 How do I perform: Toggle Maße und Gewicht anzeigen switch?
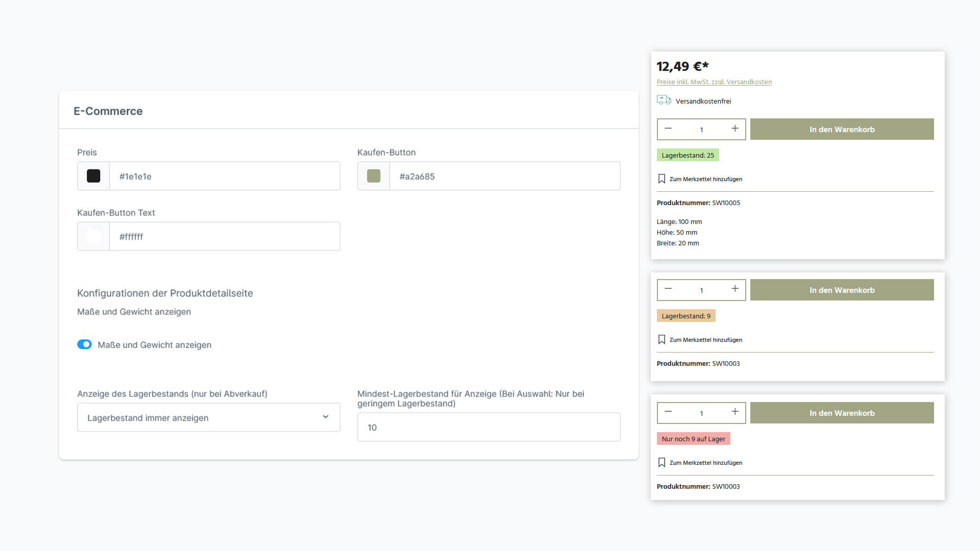85,344
